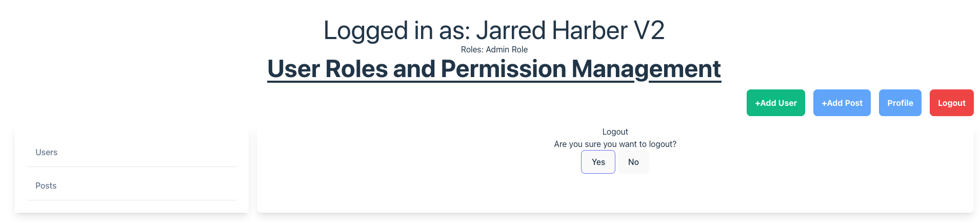Image resolution: width=980 pixels, height=222 pixels.
Task: Click the word 'Permission' in the heading
Action: coord(503,69)
